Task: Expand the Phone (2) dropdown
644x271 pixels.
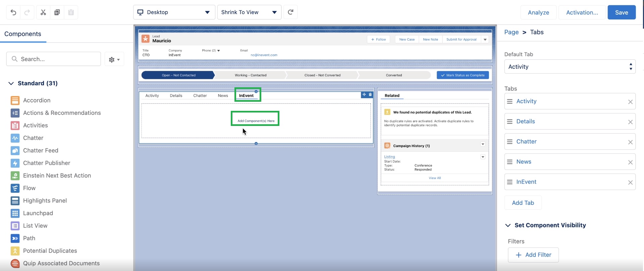Action: (219, 51)
